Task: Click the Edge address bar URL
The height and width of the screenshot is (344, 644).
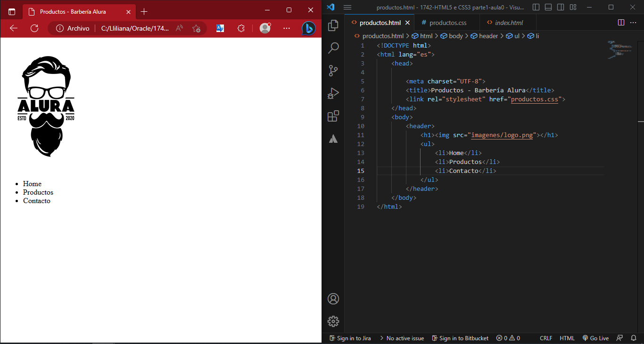Action: (x=135, y=28)
